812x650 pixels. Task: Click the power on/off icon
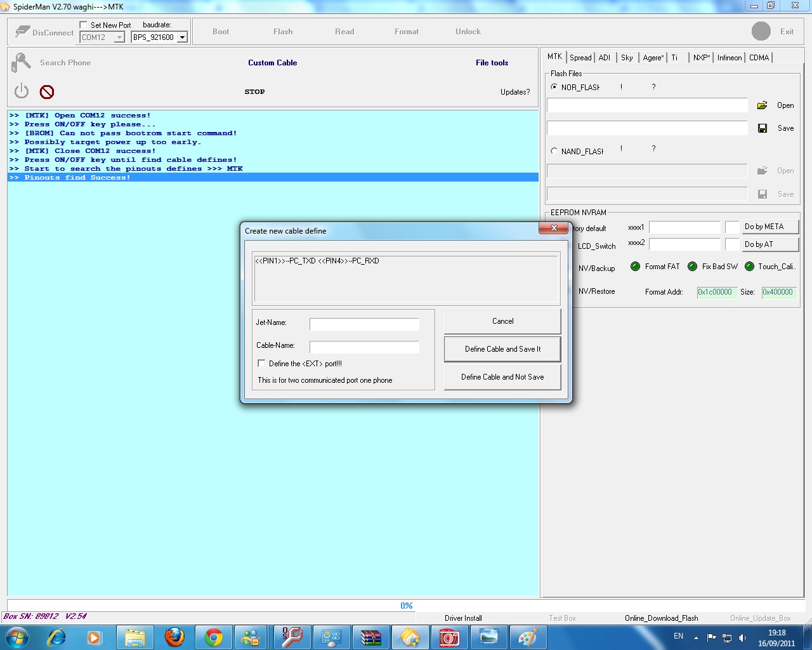point(22,91)
